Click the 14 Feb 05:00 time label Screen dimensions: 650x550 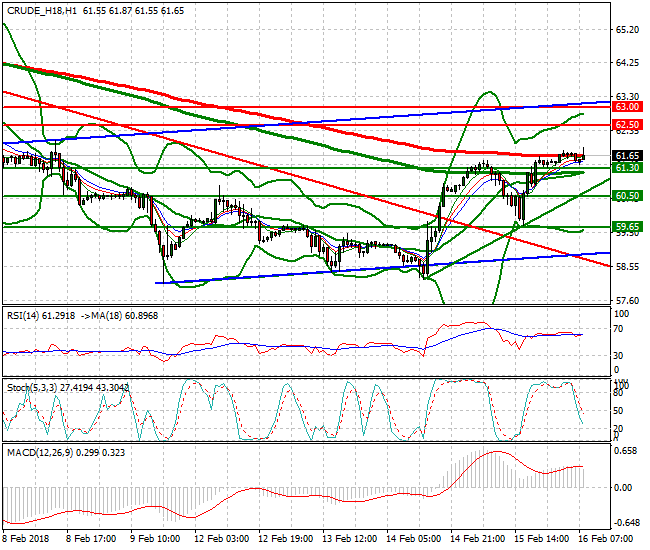click(x=413, y=539)
